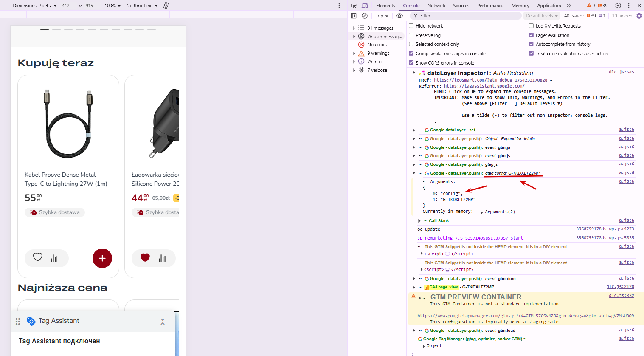
Task: Toggle the device toolbar icon
Action: (x=365, y=6)
